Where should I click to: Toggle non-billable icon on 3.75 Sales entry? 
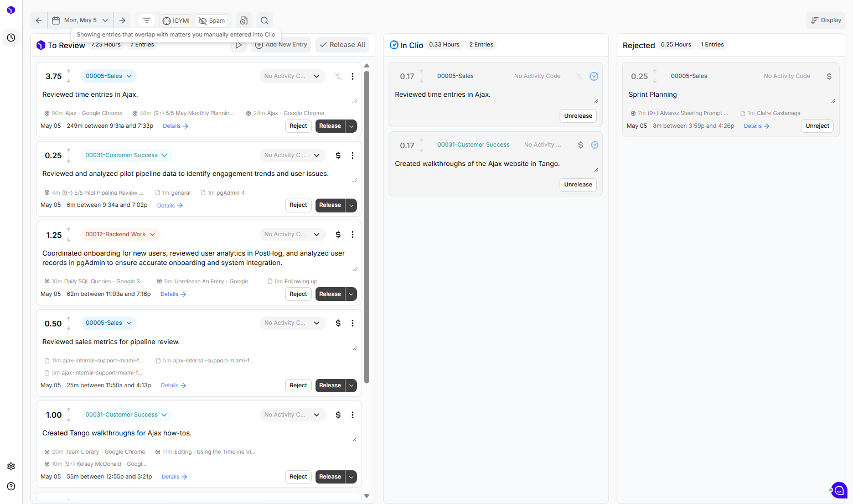(338, 76)
